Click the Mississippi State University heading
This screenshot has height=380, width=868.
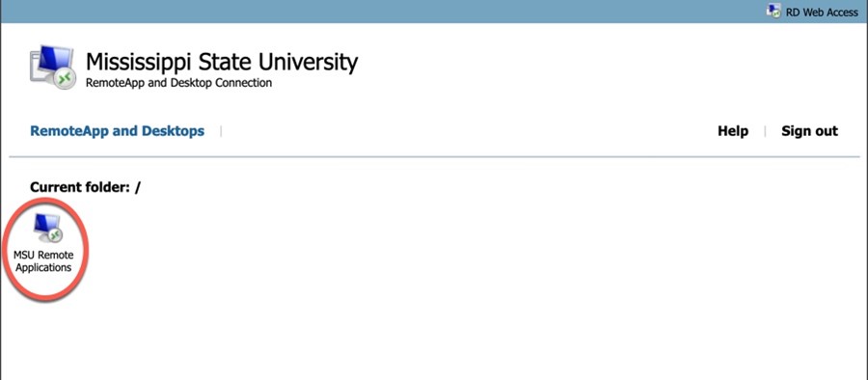pyautogui.click(x=222, y=62)
